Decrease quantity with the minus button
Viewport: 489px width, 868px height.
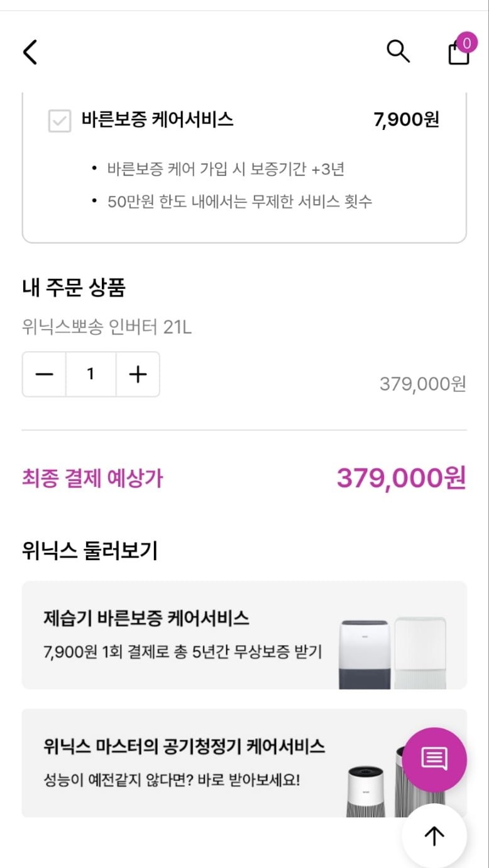tap(45, 375)
